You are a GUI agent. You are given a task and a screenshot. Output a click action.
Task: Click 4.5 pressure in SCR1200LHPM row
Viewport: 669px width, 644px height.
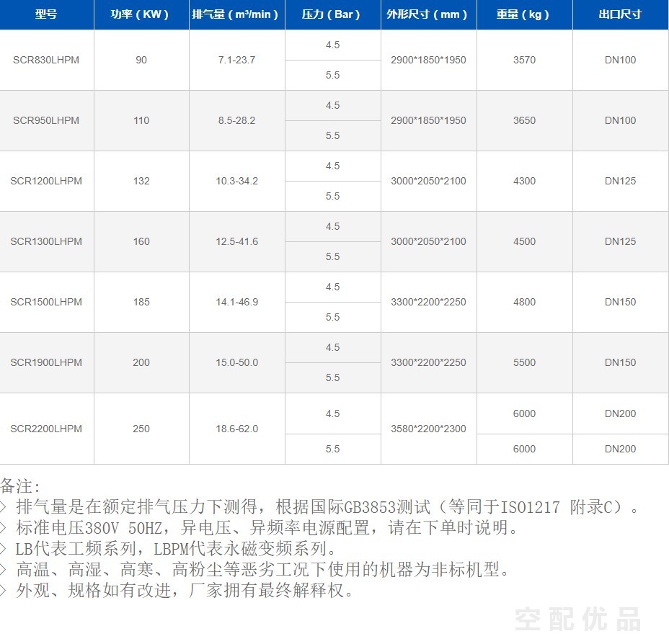[x=333, y=166]
